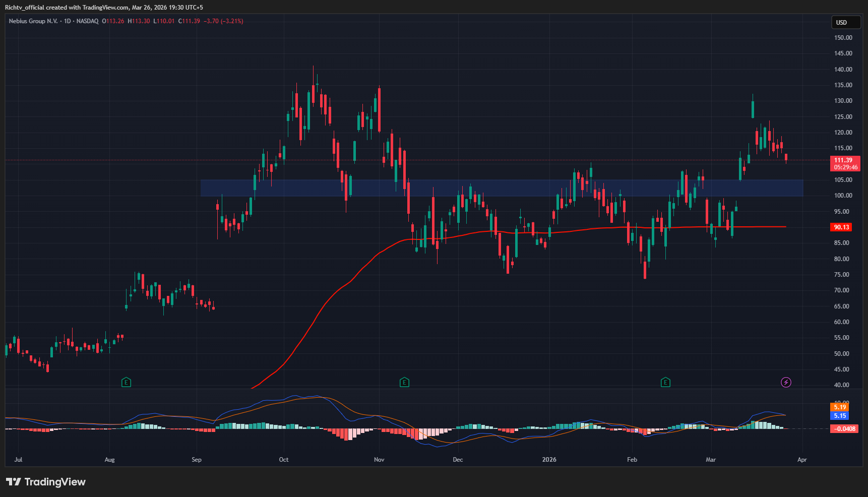
Task: Click the blue 5.15 MACD value label
Action: click(x=840, y=416)
